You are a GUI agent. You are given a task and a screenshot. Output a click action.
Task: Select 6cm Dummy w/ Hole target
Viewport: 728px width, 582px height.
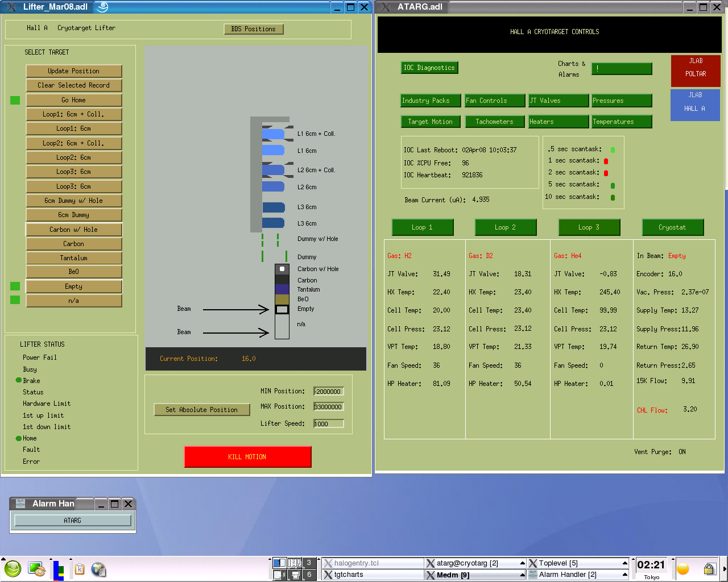[x=74, y=201]
